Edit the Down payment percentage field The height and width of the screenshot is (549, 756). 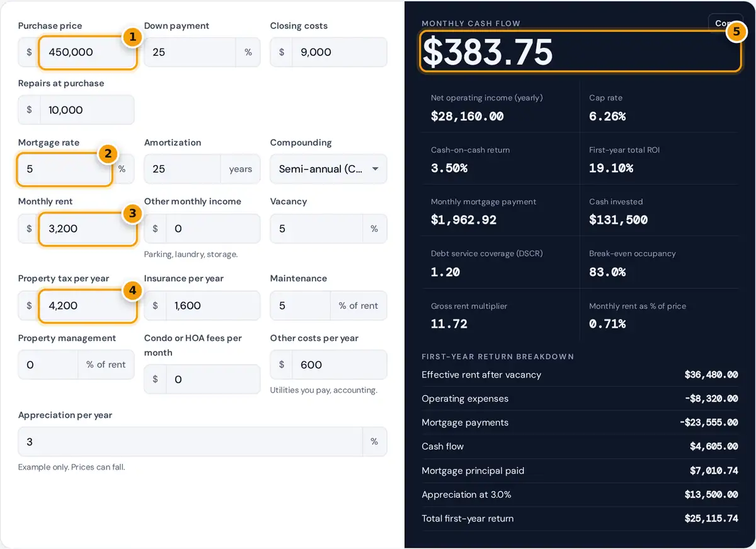point(190,52)
